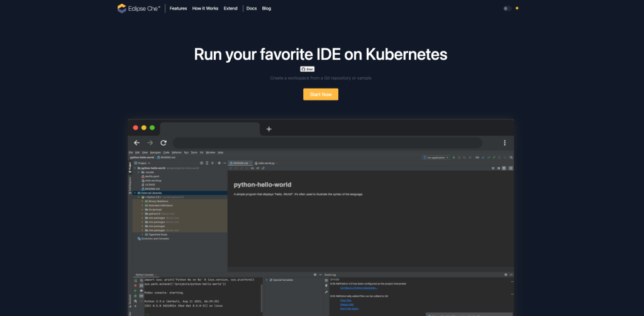Switch markdown view to editor only
Image resolution: width=644 pixels, height=316 pixels.
pos(494,168)
